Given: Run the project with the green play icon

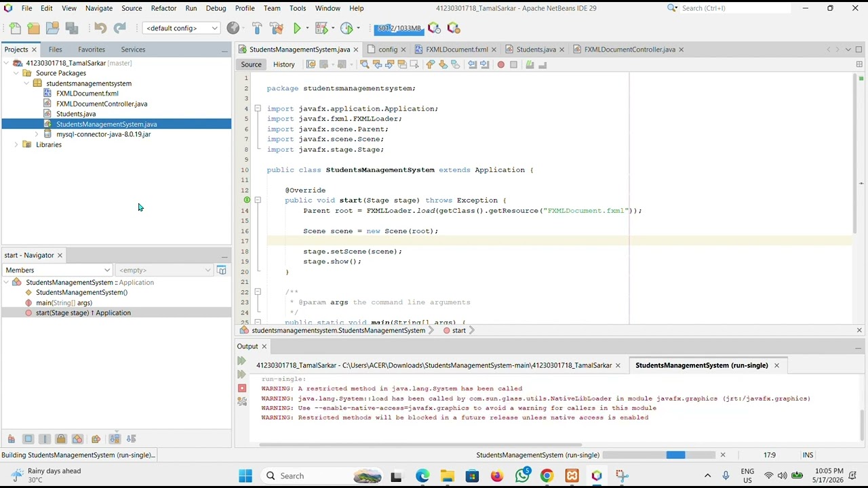Looking at the screenshot, I should [296, 28].
